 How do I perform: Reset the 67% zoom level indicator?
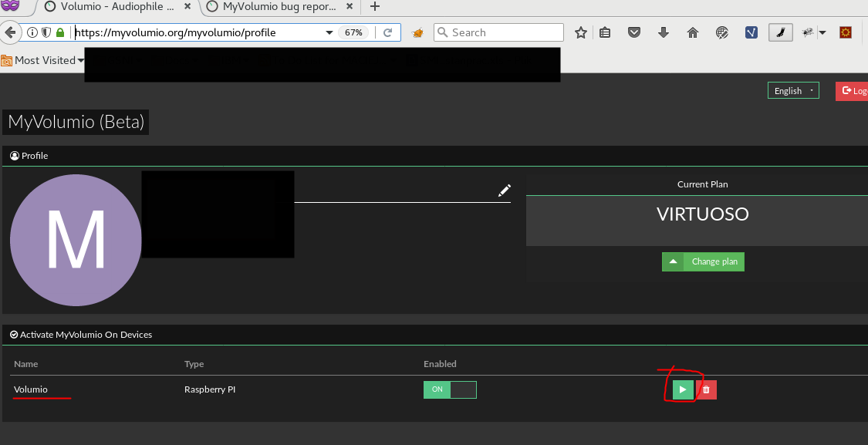coord(353,32)
